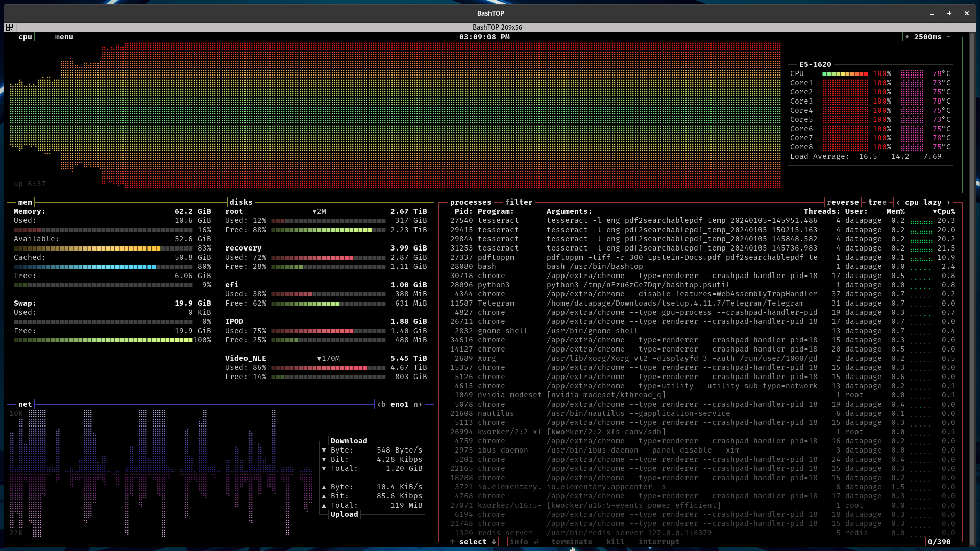This screenshot has width=980, height=551.
Task: Click the interrupt button
Action: 659,542
